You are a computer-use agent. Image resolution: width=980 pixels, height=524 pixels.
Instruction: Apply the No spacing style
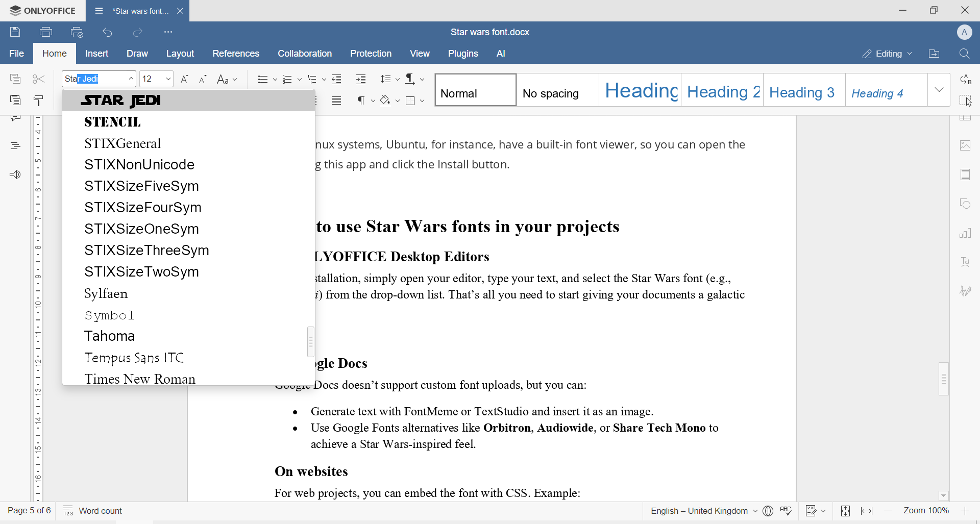pyautogui.click(x=558, y=90)
